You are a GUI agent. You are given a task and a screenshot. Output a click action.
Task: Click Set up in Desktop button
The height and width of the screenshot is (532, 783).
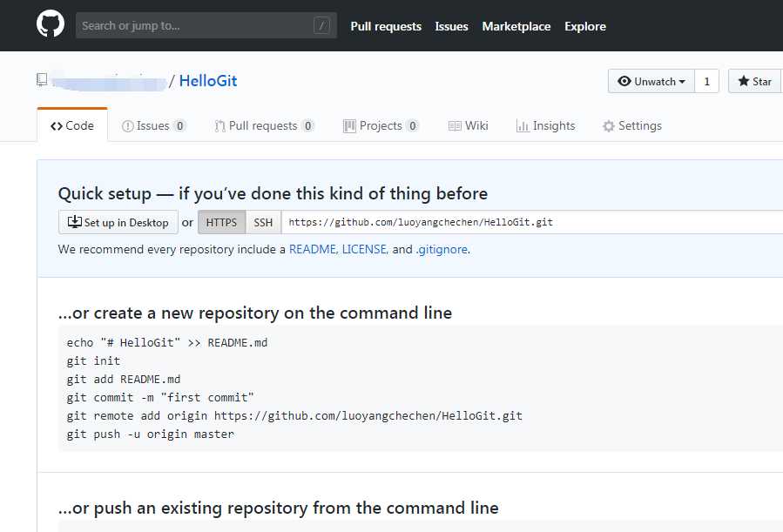click(118, 222)
